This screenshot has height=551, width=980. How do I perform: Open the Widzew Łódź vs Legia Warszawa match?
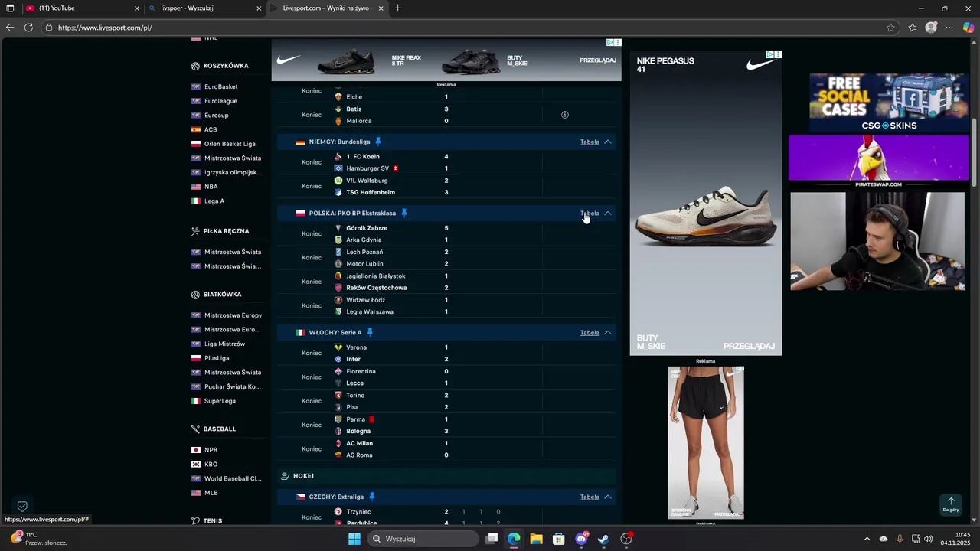point(446,306)
